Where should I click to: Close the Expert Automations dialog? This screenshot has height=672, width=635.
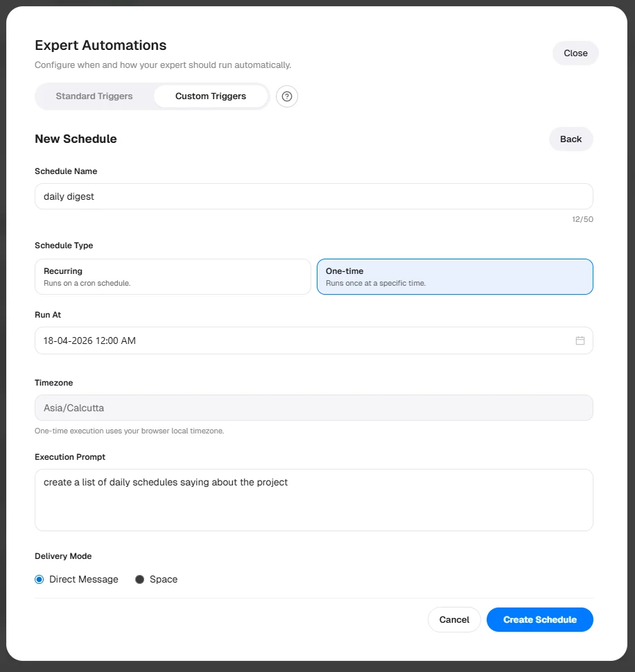pyautogui.click(x=575, y=53)
